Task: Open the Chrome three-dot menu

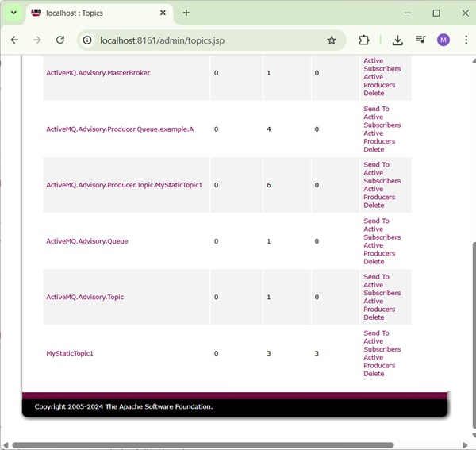Action: tap(466, 40)
